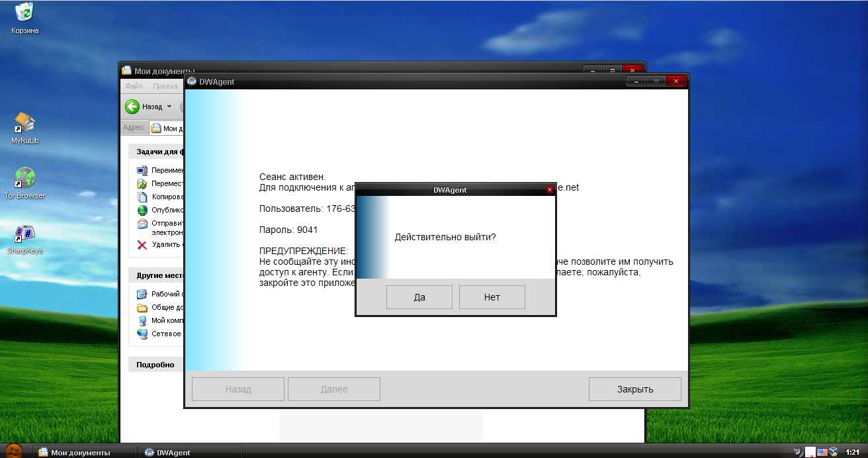The height and width of the screenshot is (458, 868).
Task: Open the Общие документы folder icon
Action: click(142, 307)
